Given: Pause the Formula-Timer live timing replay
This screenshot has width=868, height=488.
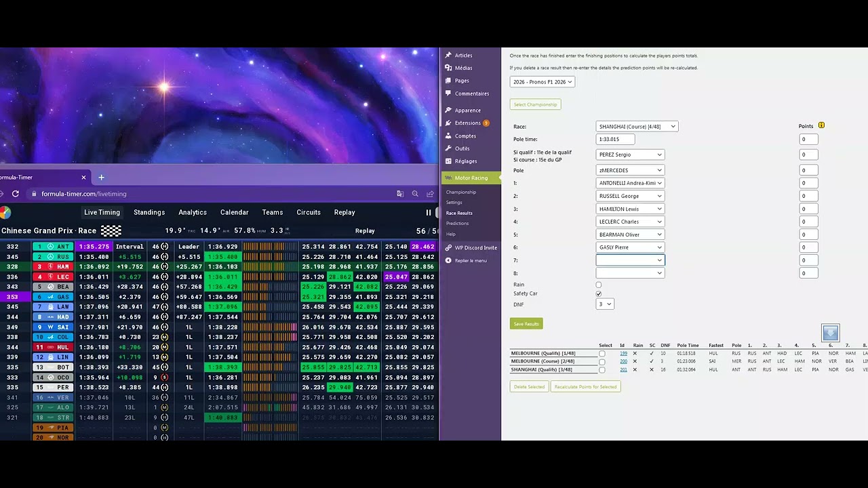Looking at the screenshot, I should [429, 212].
